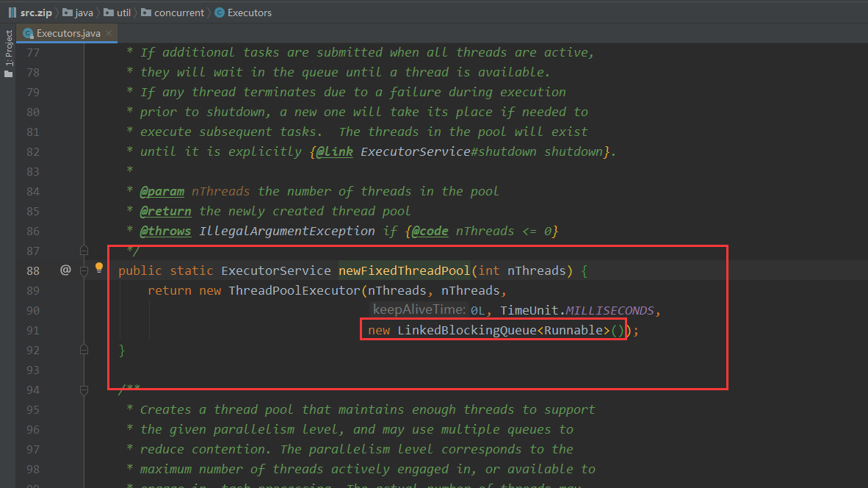Click ExecutorService#shutdown reference on line 82
The width and height of the screenshot is (868, 488).
tap(449, 152)
